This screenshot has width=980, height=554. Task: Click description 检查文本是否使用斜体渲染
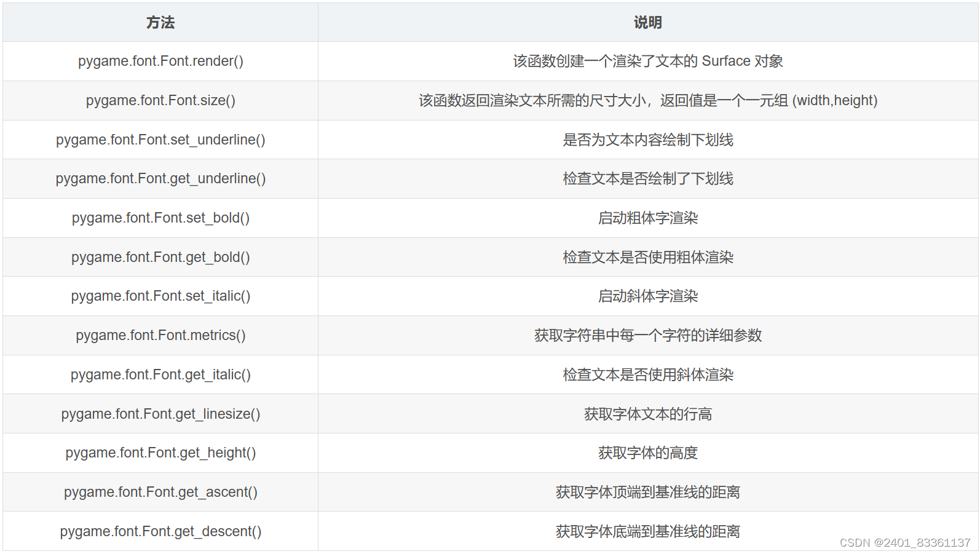[648, 374]
